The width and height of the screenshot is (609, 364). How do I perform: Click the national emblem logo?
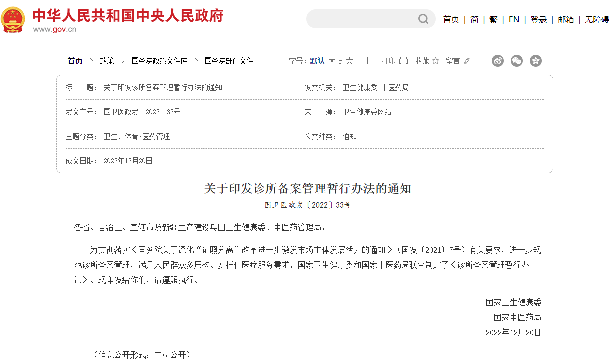click(x=13, y=20)
